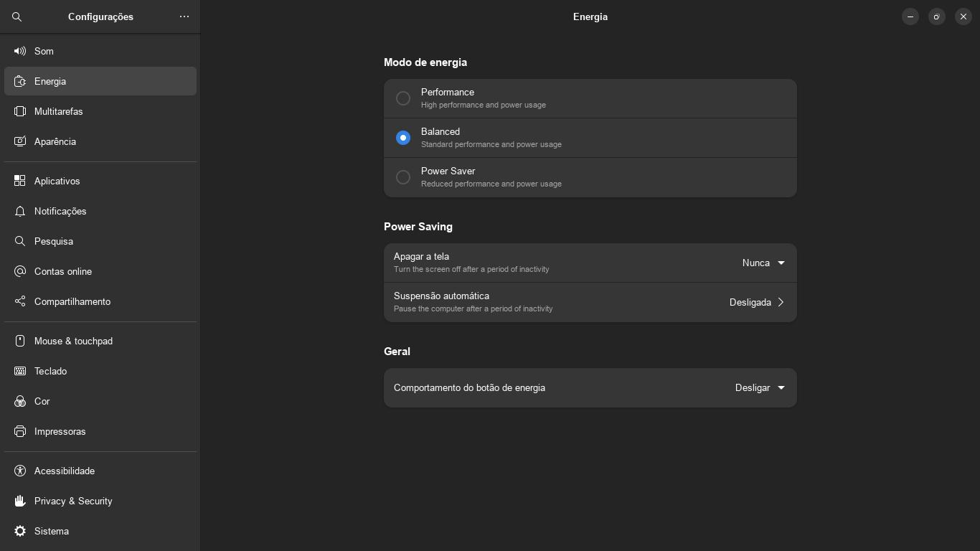Click the Power Saving section heading
This screenshot has width=980, height=551.
click(418, 227)
